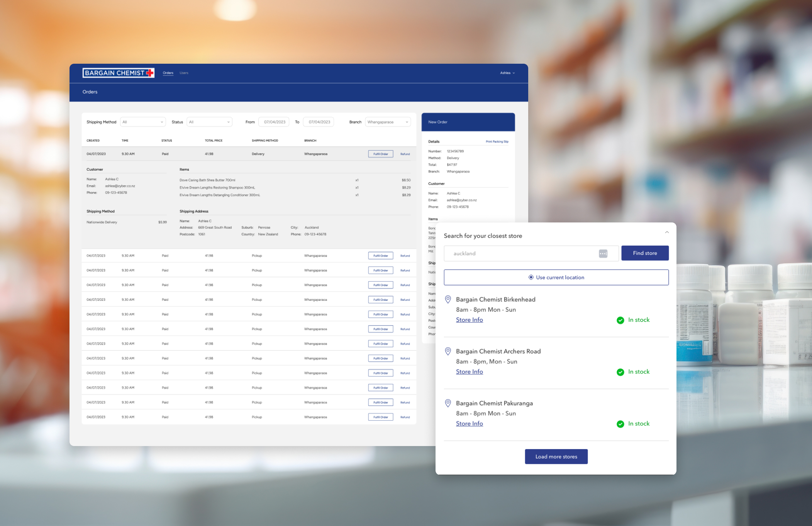Collapse the closest store search panel
Image resolution: width=812 pixels, height=526 pixels.
coord(667,232)
